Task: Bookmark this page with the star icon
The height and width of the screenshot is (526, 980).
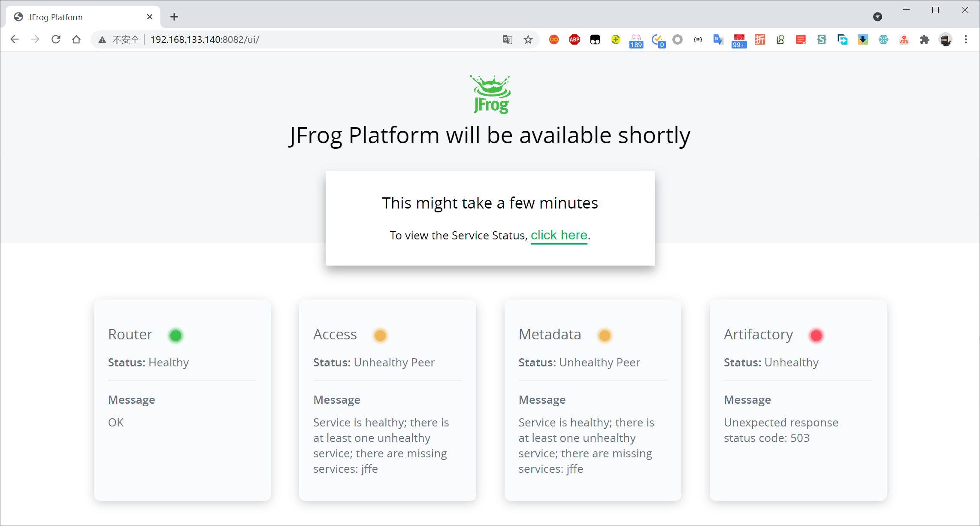Action: pos(528,39)
